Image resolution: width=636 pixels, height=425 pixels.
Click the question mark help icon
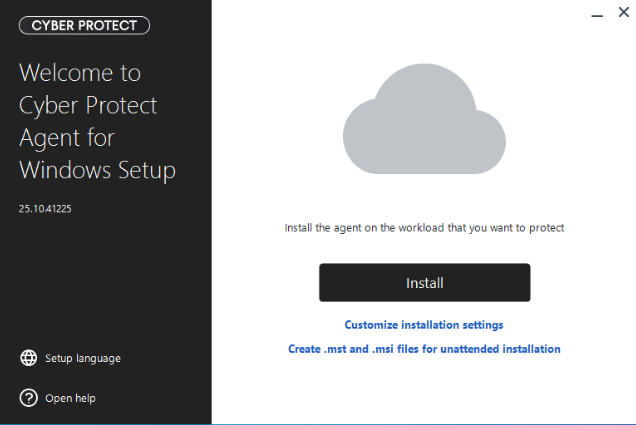[28, 398]
